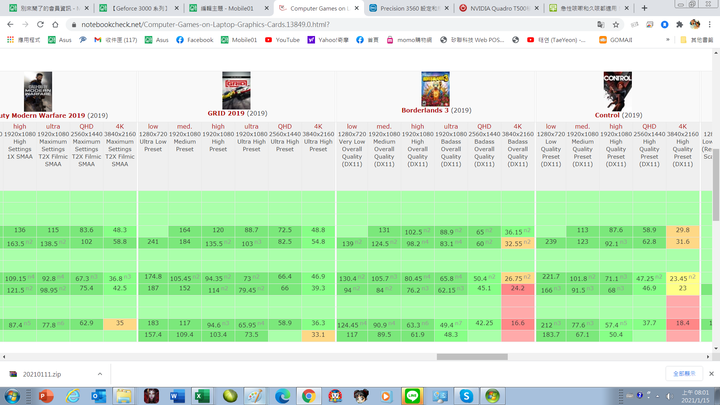Open the Control game title link
The image size is (720, 405).
[607, 115]
